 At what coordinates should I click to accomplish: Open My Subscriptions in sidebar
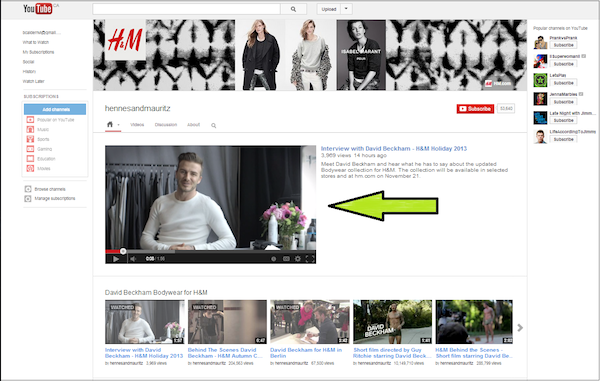(x=38, y=52)
